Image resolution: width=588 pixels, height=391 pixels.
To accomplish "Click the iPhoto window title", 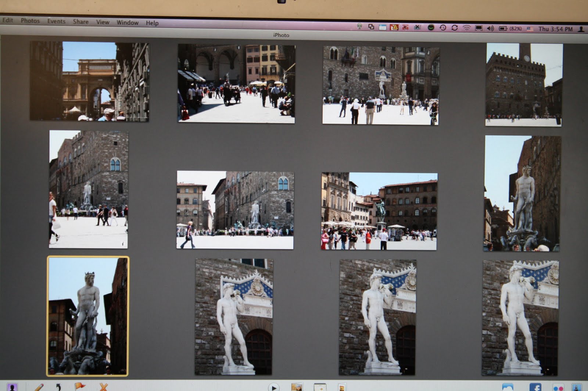I will click(281, 35).
